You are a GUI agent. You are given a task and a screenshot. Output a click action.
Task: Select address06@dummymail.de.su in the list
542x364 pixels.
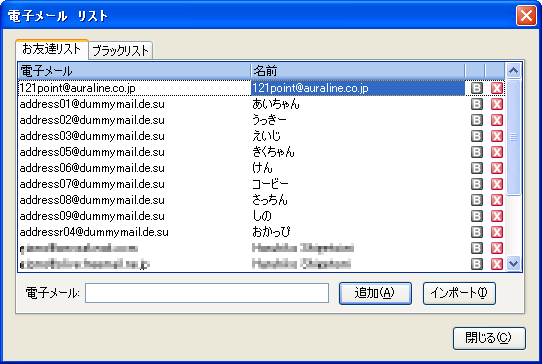(x=92, y=168)
